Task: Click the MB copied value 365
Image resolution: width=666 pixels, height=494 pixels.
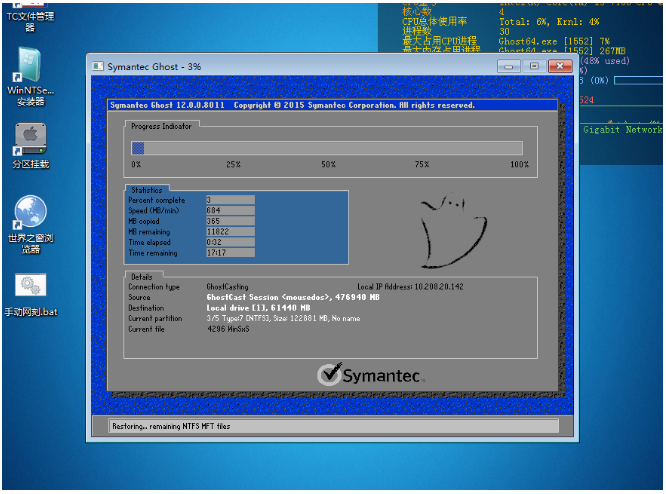Action: [230, 221]
